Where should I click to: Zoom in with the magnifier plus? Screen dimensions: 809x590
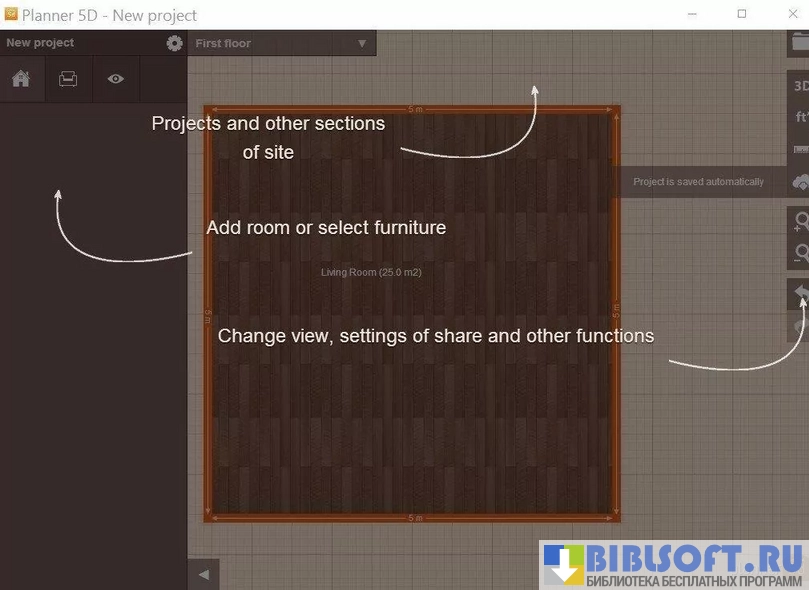(800, 221)
